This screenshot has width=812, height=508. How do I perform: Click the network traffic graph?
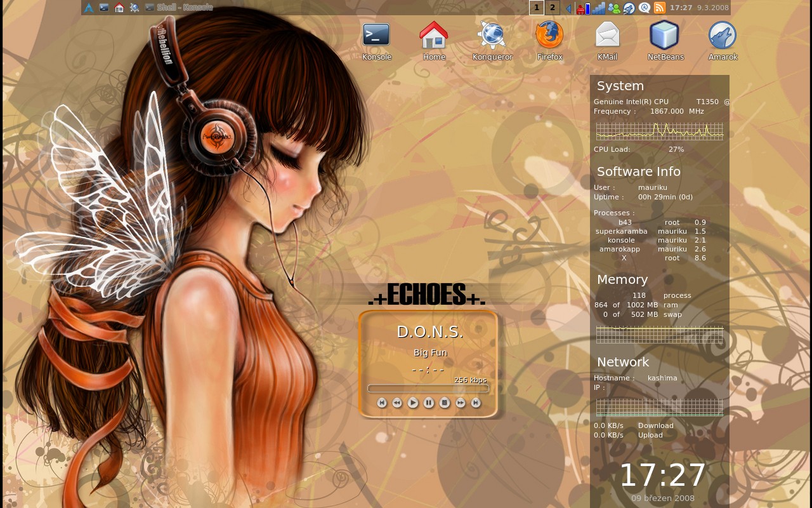pyautogui.click(x=660, y=407)
